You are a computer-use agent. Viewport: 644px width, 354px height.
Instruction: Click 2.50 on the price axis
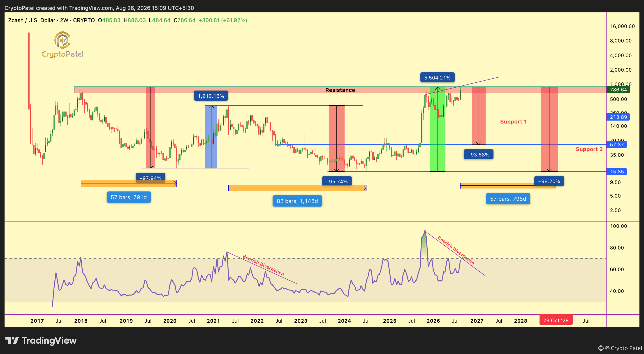tap(615, 210)
